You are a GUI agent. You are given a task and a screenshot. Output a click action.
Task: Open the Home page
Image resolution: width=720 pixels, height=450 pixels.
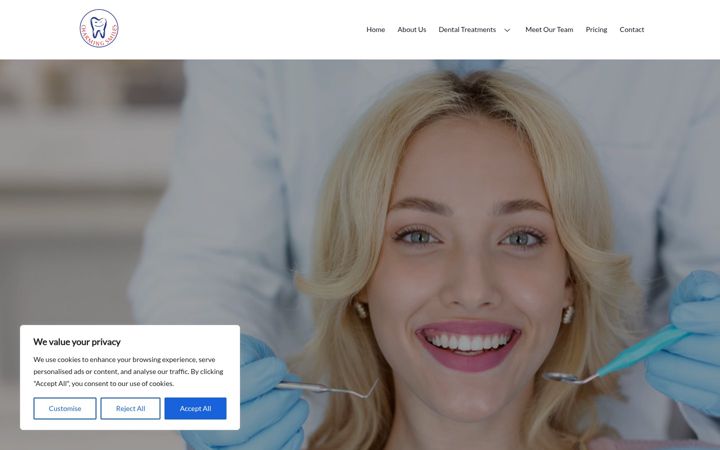(376, 29)
